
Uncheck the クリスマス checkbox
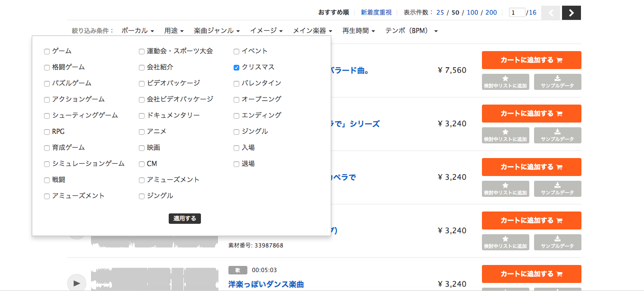click(x=236, y=68)
